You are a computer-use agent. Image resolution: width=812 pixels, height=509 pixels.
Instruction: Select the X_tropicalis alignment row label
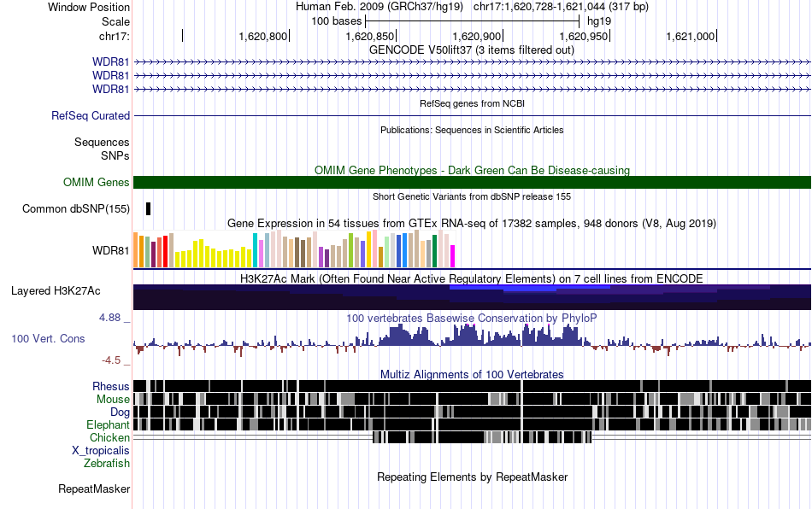tap(101, 451)
